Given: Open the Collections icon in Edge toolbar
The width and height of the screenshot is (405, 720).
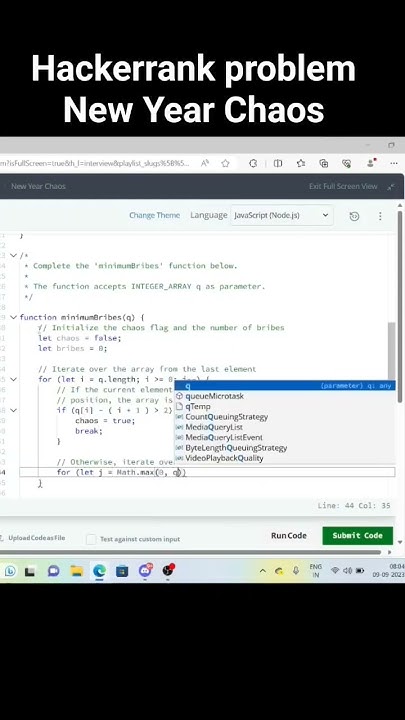Looking at the screenshot, I should coord(324,163).
